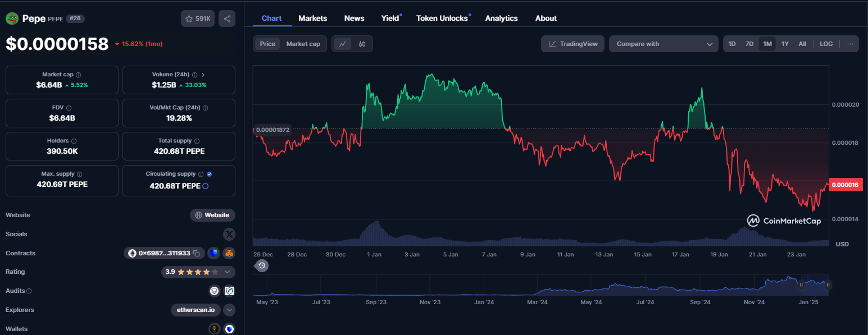The image size is (868, 335).
Task: Open the About tab
Action: (x=546, y=18)
